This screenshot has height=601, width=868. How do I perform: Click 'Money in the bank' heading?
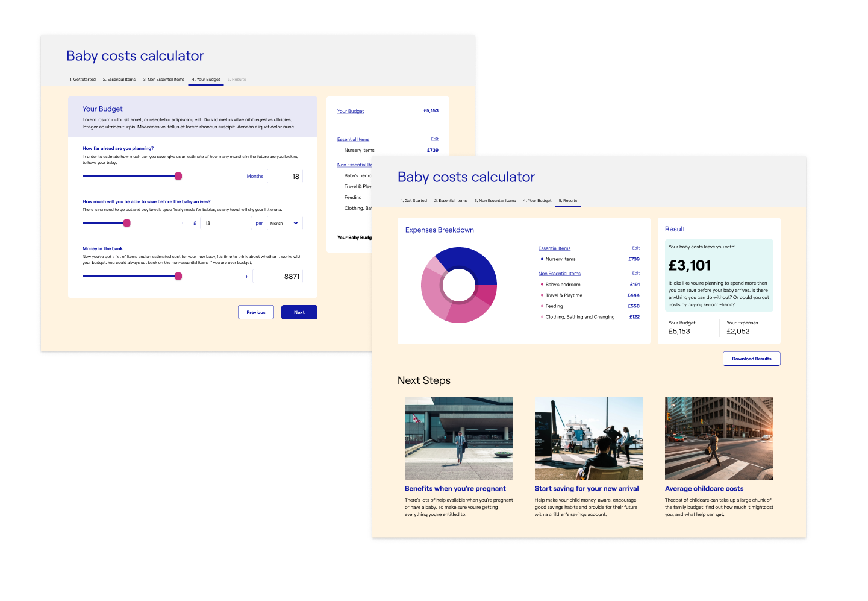(x=102, y=248)
